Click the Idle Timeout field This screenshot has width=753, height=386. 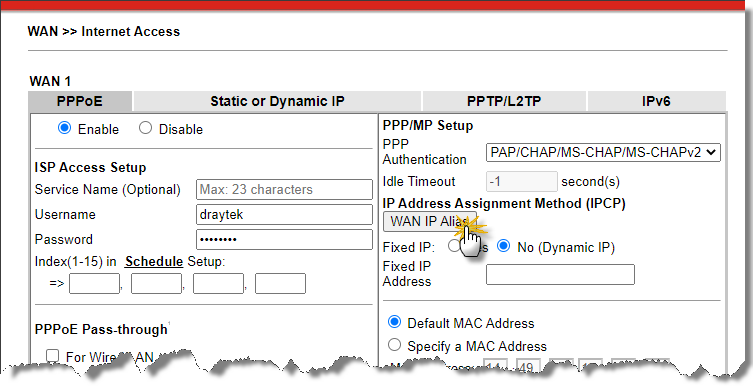pyautogui.click(x=522, y=181)
